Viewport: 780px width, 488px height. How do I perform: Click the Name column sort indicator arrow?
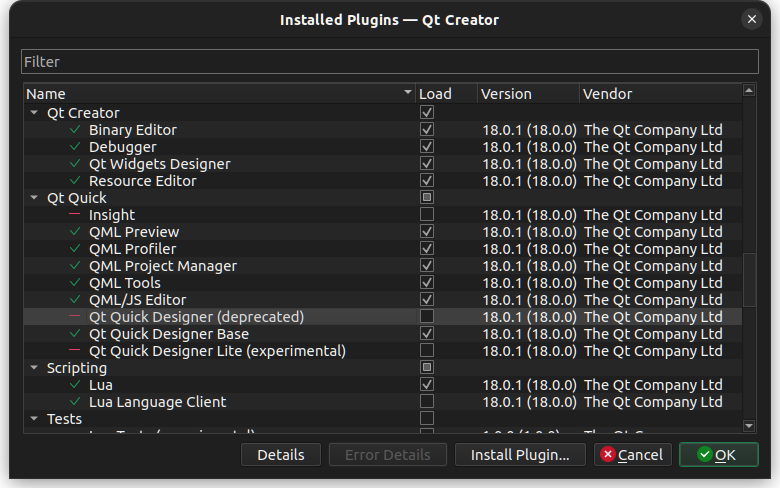(x=408, y=93)
